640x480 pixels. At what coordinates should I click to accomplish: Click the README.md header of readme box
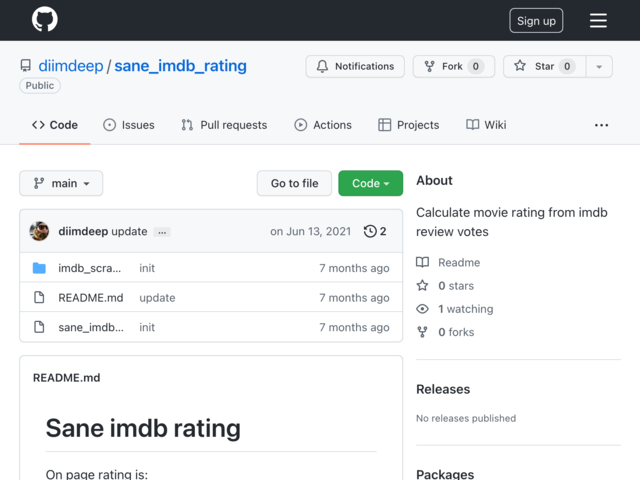[67, 378]
